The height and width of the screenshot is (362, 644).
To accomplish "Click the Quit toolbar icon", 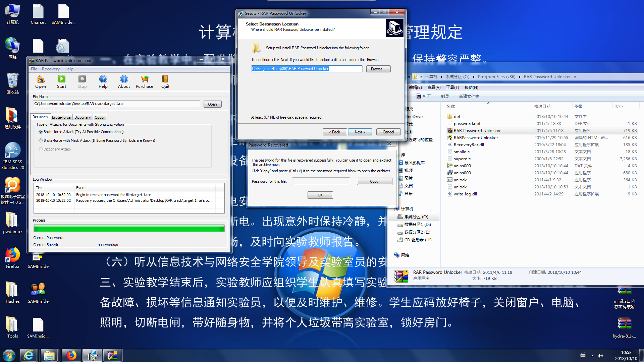I will [x=165, y=81].
